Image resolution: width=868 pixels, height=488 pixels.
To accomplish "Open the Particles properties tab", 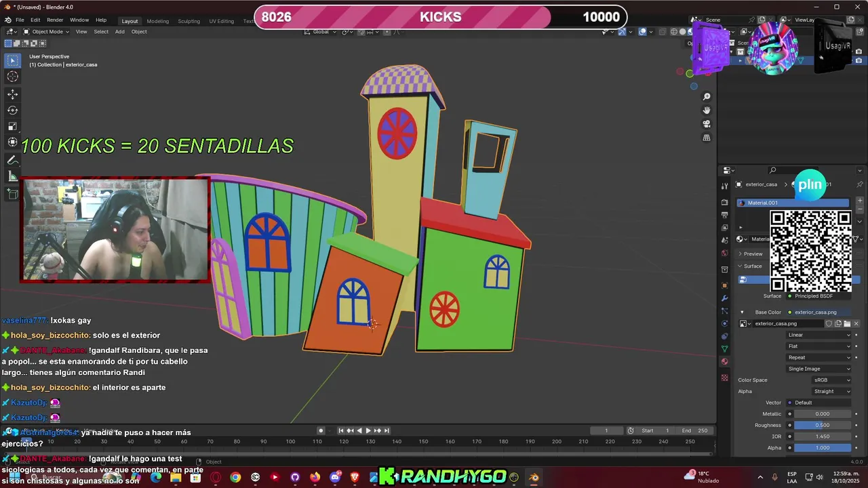I will [724, 311].
